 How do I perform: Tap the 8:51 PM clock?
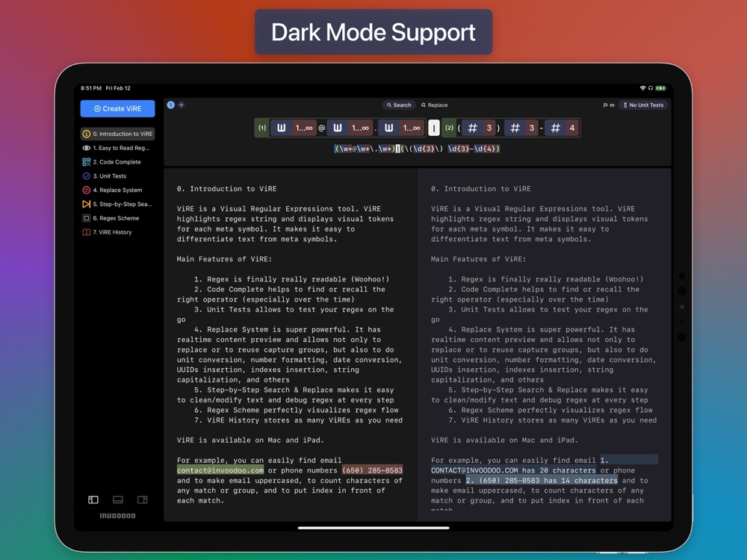[x=91, y=88]
